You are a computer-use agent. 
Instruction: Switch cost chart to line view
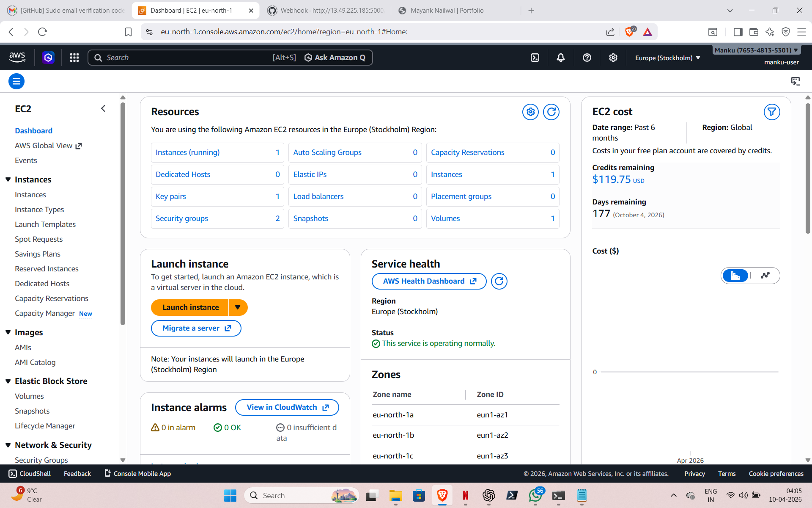pos(765,276)
